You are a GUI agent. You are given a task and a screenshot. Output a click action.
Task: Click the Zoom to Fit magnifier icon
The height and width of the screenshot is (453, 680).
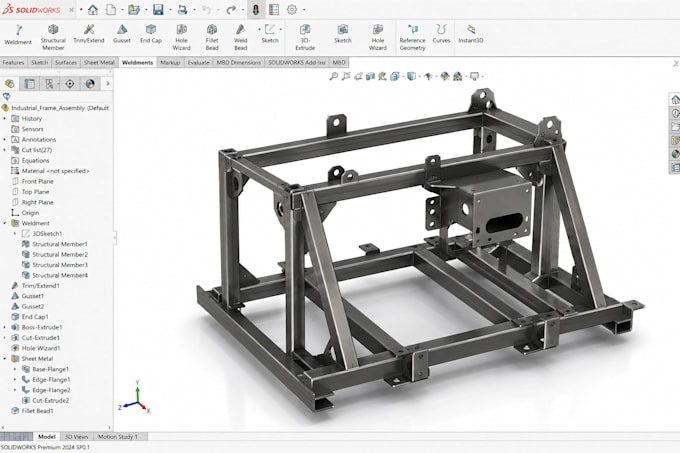pos(333,76)
